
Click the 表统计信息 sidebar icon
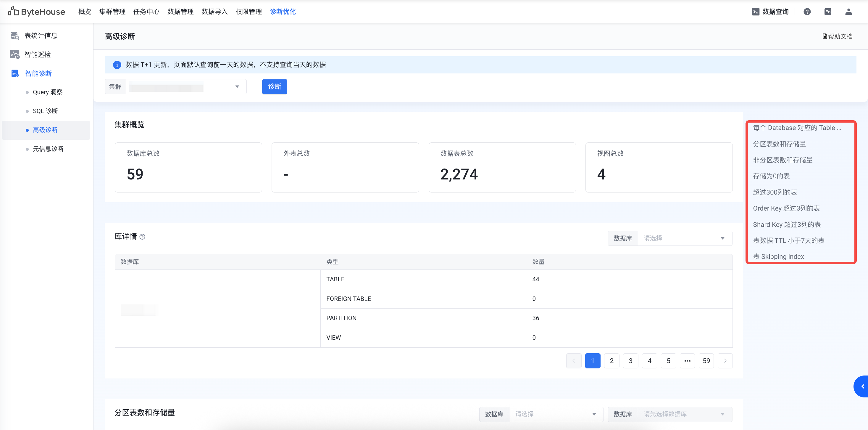point(14,36)
